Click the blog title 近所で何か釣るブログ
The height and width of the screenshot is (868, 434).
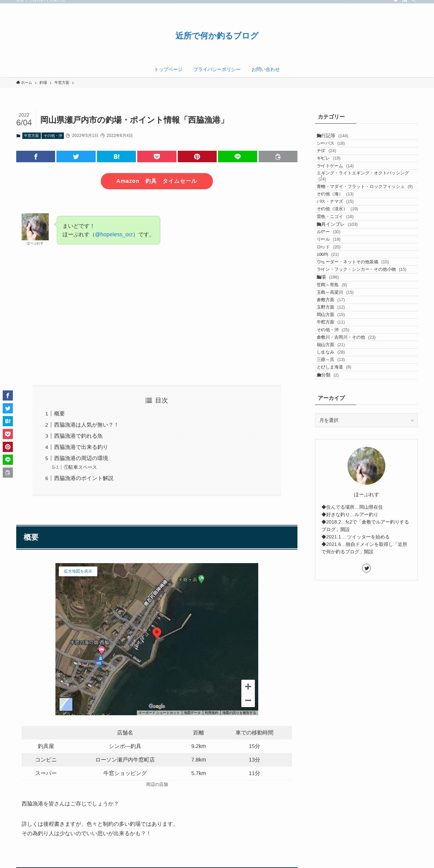[217, 35]
